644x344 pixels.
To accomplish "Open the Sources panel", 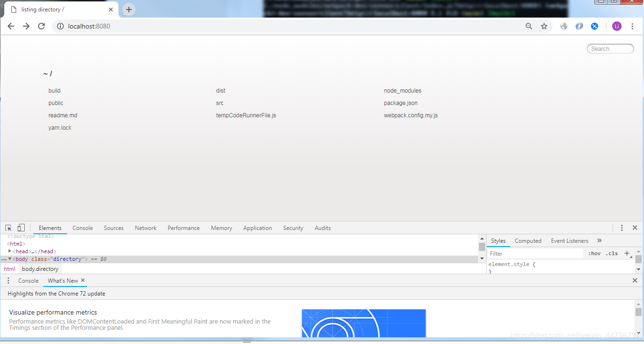I will coord(114,228).
